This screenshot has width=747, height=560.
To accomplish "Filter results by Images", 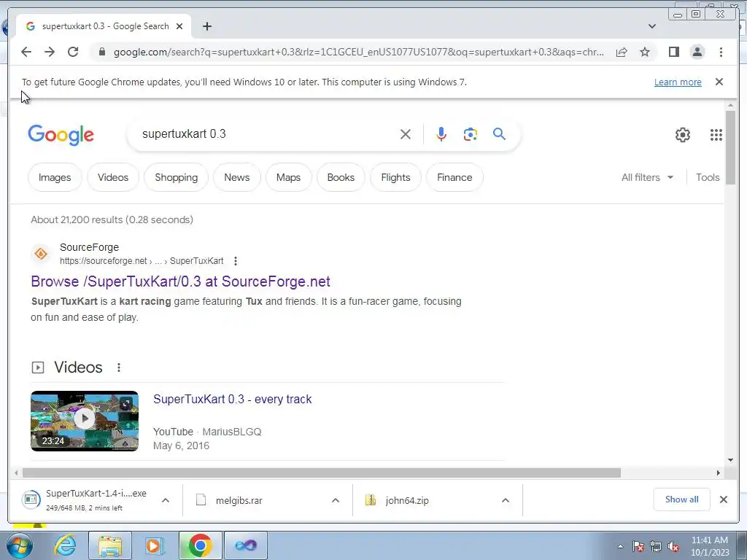I will click(55, 177).
